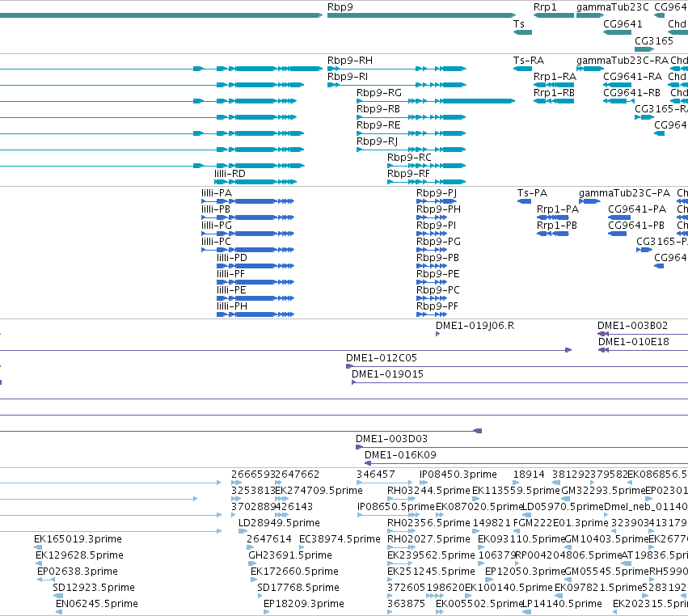Open the gammaTub23C-PA protein label
This screenshot has height=616, width=688.
click(624, 193)
